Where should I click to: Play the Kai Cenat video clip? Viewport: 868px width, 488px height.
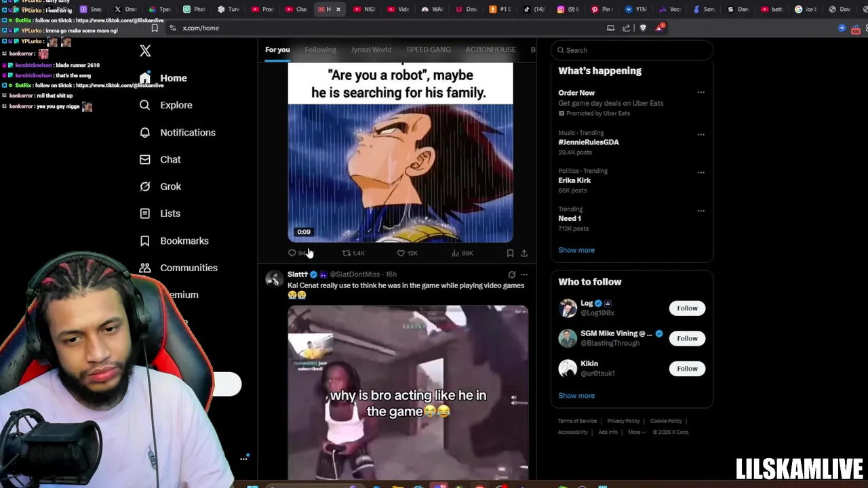tap(408, 393)
